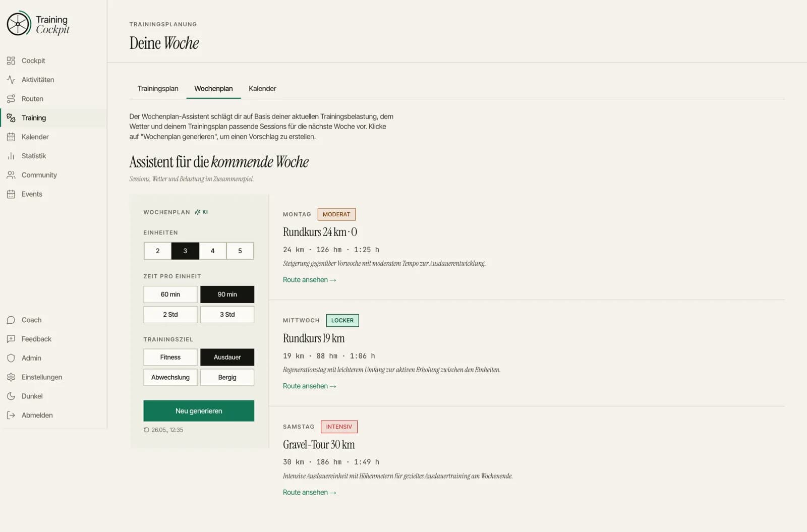
Task: Click the title Rundkurs 19 km
Action: point(314,338)
